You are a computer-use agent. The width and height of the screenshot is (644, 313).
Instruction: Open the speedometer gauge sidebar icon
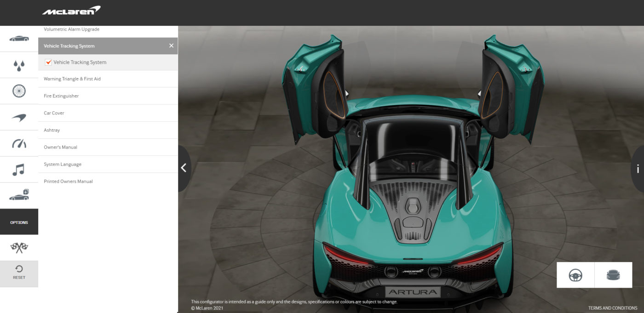(19, 143)
